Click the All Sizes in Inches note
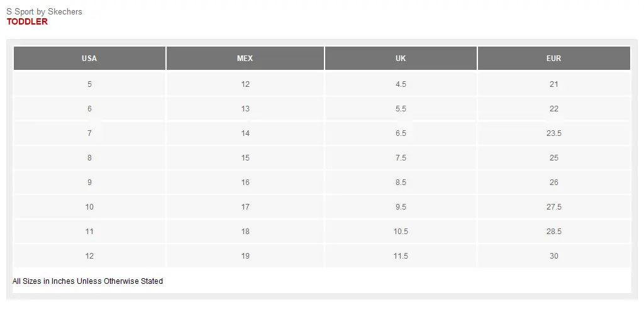This screenshot has width=644, height=309. pyautogui.click(x=87, y=281)
